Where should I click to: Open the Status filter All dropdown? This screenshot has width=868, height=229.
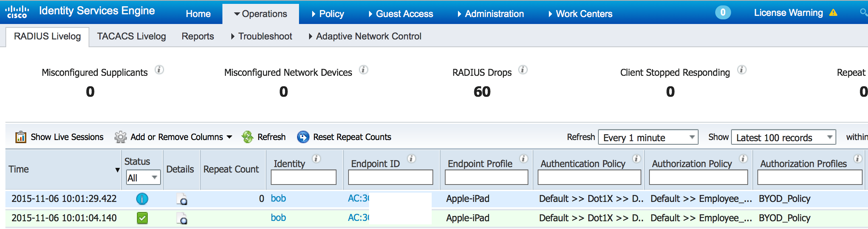click(143, 178)
